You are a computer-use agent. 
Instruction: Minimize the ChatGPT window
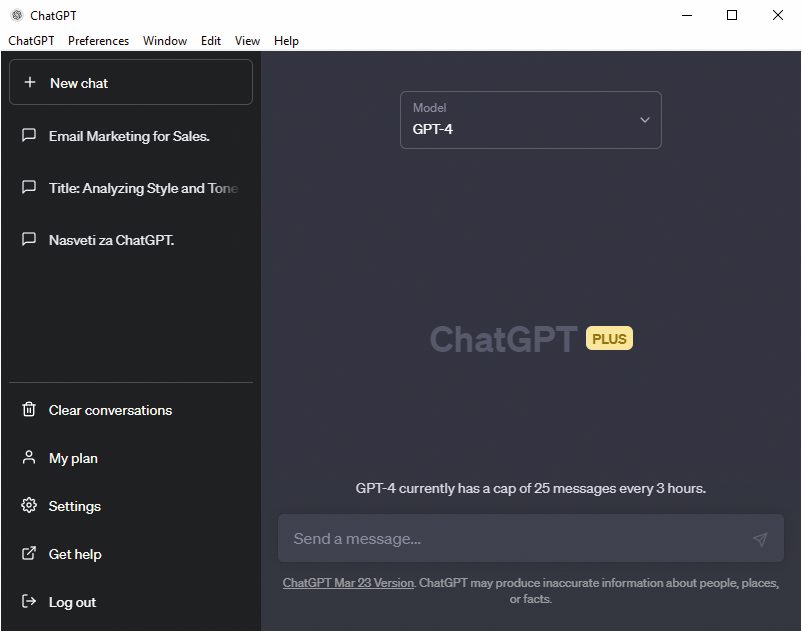coord(687,15)
